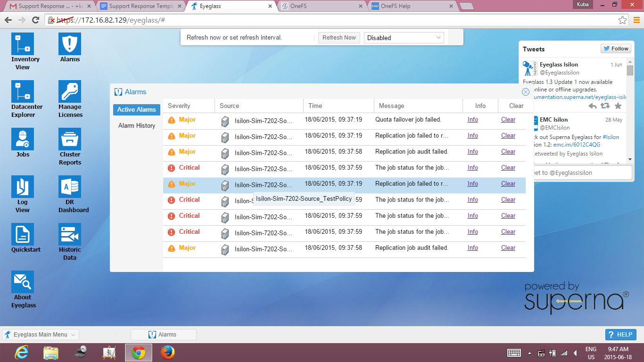Sort alarms by the Message column
644x362 pixels.
point(418,106)
